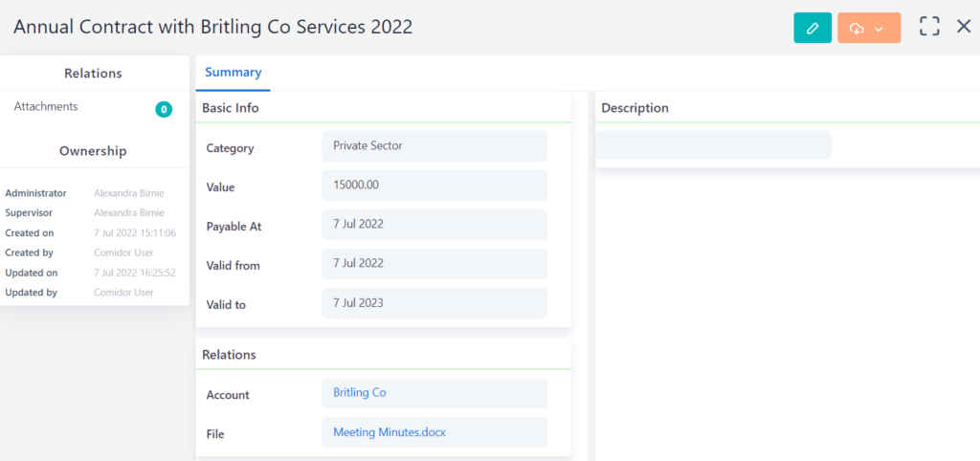Select the Payable At date field

[x=434, y=225]
